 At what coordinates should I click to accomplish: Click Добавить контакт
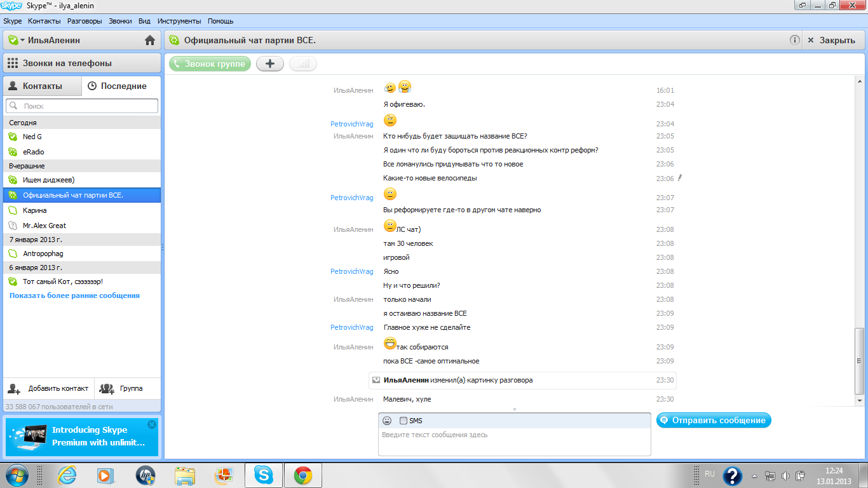[x=49, y=388]
